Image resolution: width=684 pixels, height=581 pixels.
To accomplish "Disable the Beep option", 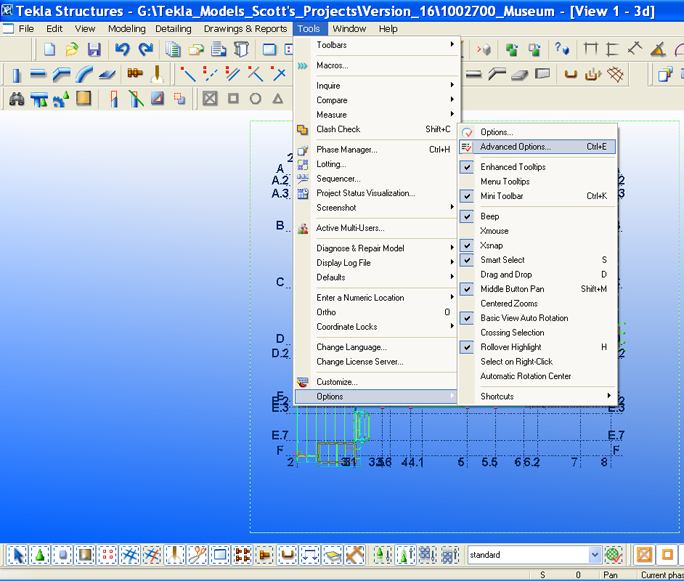I will (x=538, y=217).
